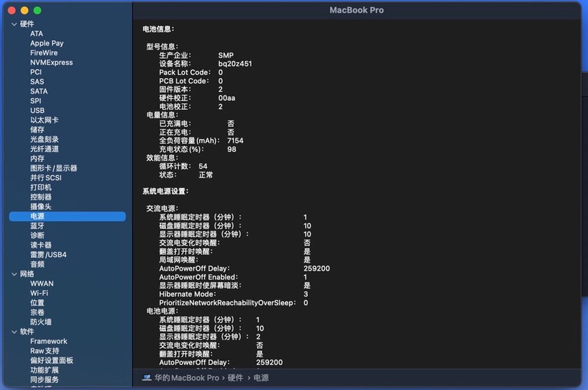Click the 系统电源设置 heading
The width and height of the screenshot is (588, 390).
165,192
